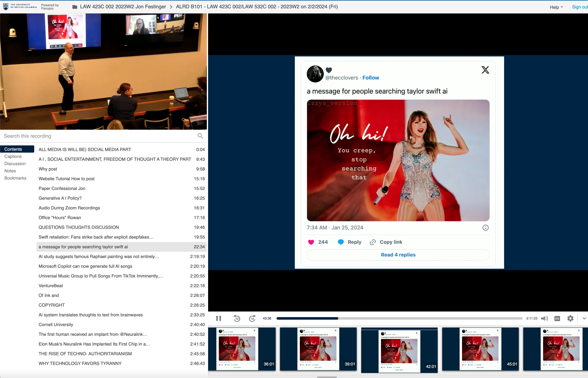This screenshot has width=588, height=378.
Task: Click the @thecclovers profile avatar
Action: coord(315,74)
